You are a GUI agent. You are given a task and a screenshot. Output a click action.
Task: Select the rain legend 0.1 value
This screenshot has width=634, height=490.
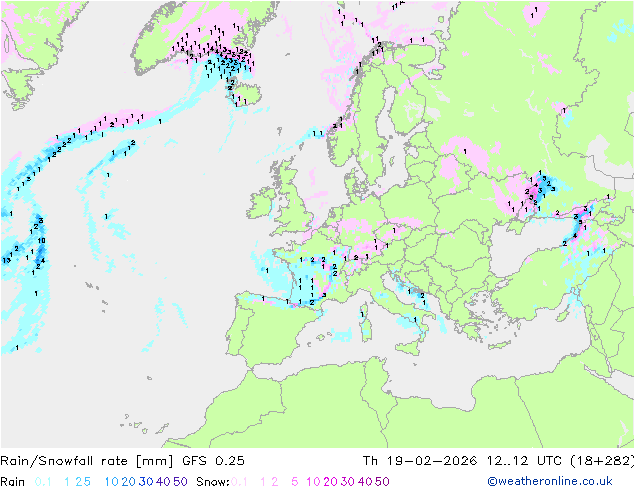pyautogui.click(x=43, y=482)
